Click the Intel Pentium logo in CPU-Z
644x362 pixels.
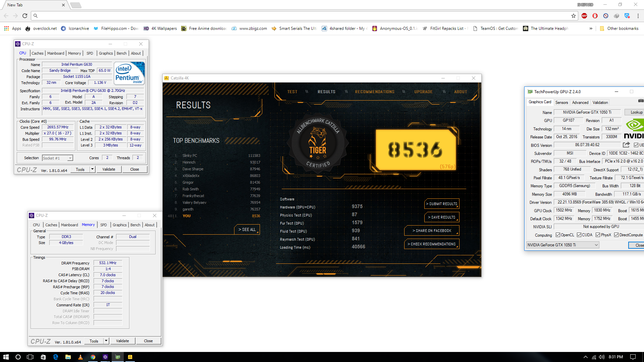point(129,73)
